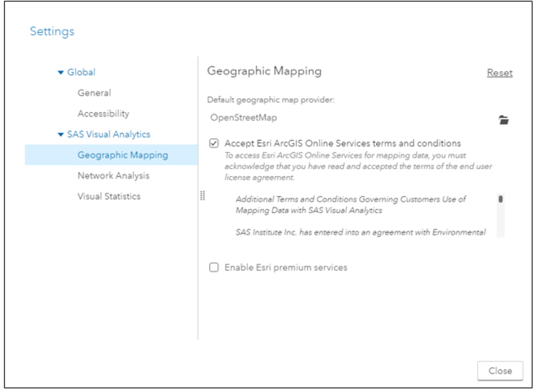Click the pane splitter grip handle
The width and height of the screenshot is (540, 392).
(203, 195)
